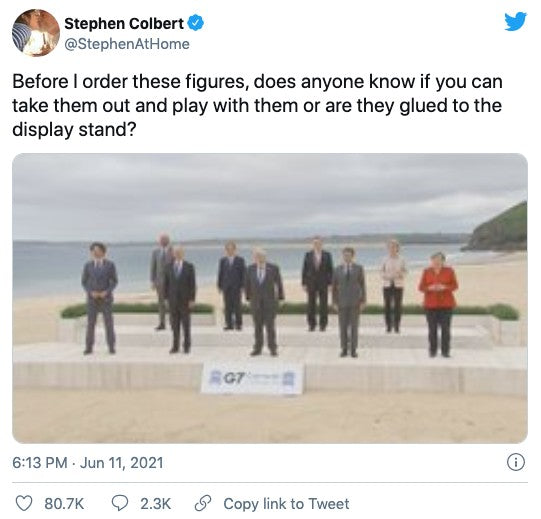Open the Twitter bird logo
541x519 pixels.
(x=515, y=21)
